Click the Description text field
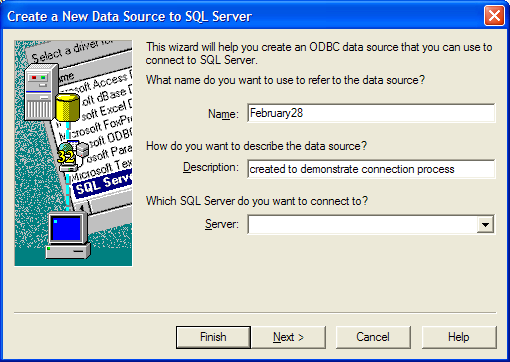The width and height of the screenshot is (510, 362). (x=371, y=169)
